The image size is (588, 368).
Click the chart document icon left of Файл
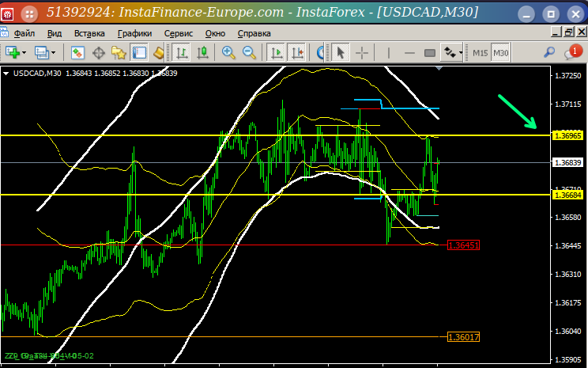[x=4, y=33]
